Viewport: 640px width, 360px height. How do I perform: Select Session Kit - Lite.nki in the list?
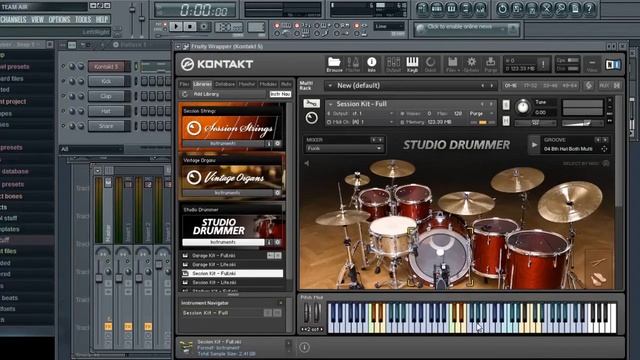coord(232,282)
